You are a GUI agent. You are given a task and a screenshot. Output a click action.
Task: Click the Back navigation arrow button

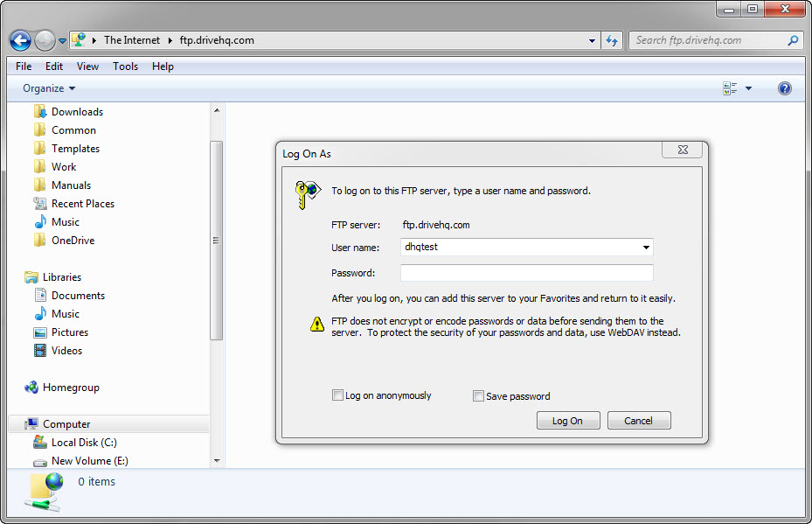tap(20, 40)
